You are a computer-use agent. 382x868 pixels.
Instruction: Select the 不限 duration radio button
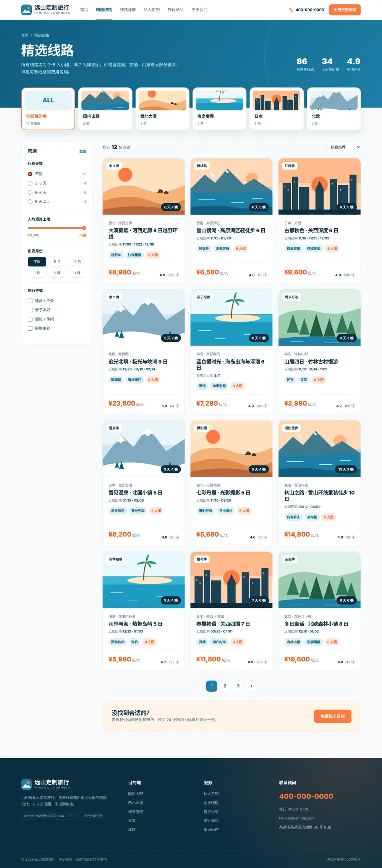tap(30, 174)
